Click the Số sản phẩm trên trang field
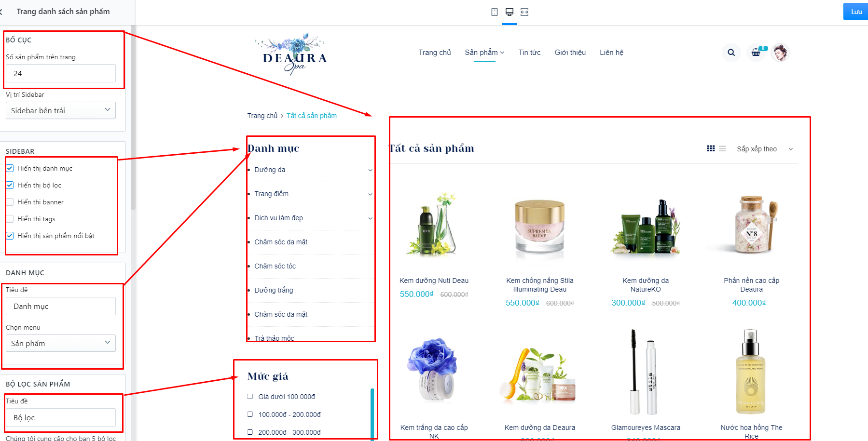 (61, 73)
